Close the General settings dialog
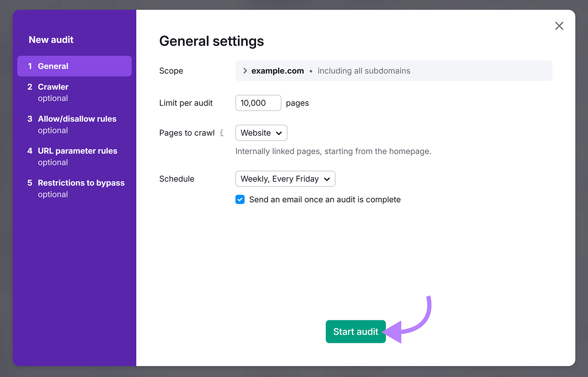The height and width of the screenshot is (377, 588). tap(559, 26)
